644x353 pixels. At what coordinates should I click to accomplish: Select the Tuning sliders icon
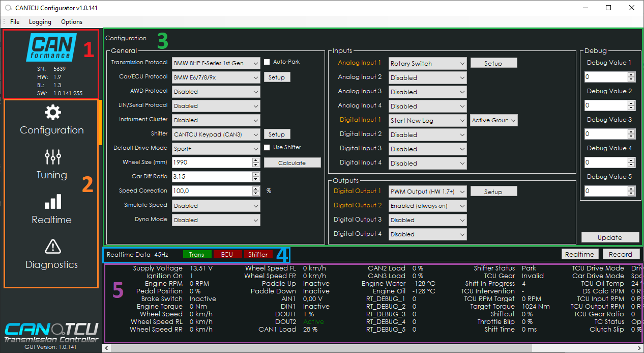tap(52, 157)
